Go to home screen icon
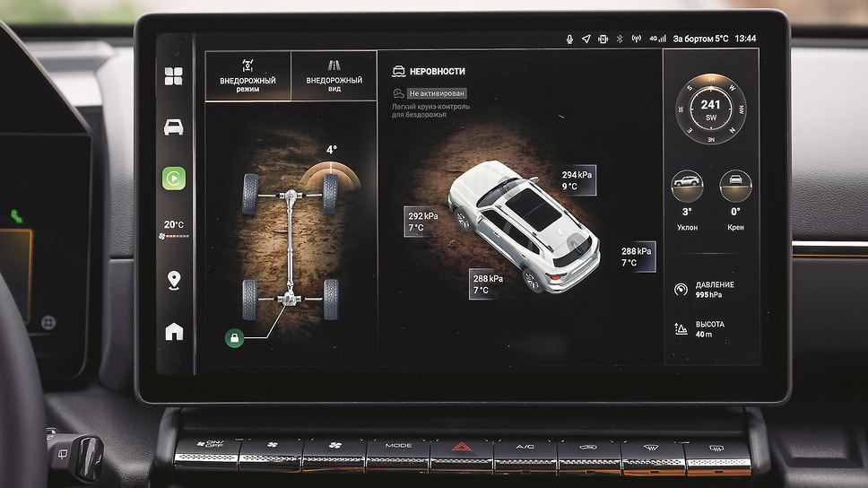 point(174,332)
